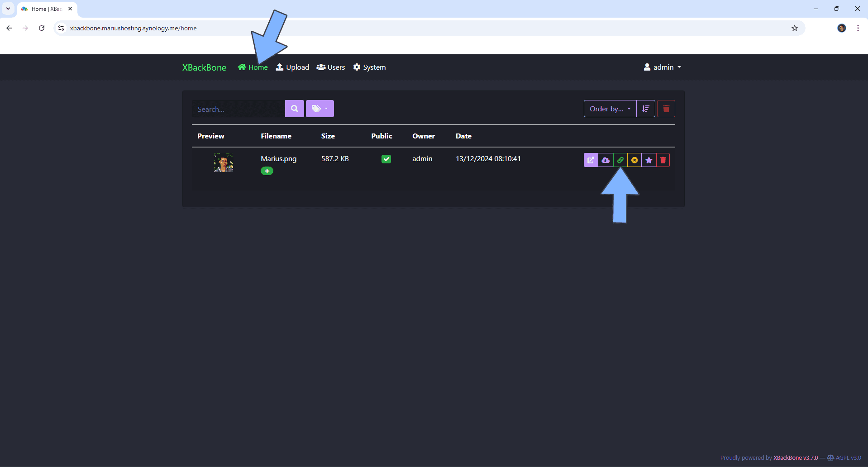Bookmark this page with the star icon
The image size is (868, 467).
tap(795, 28)
